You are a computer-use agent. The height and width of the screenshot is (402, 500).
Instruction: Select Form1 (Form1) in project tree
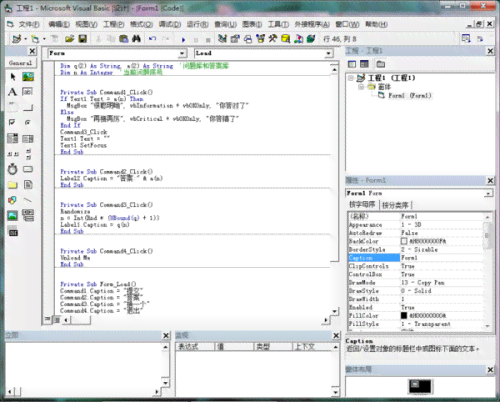[x=410, y=96]
